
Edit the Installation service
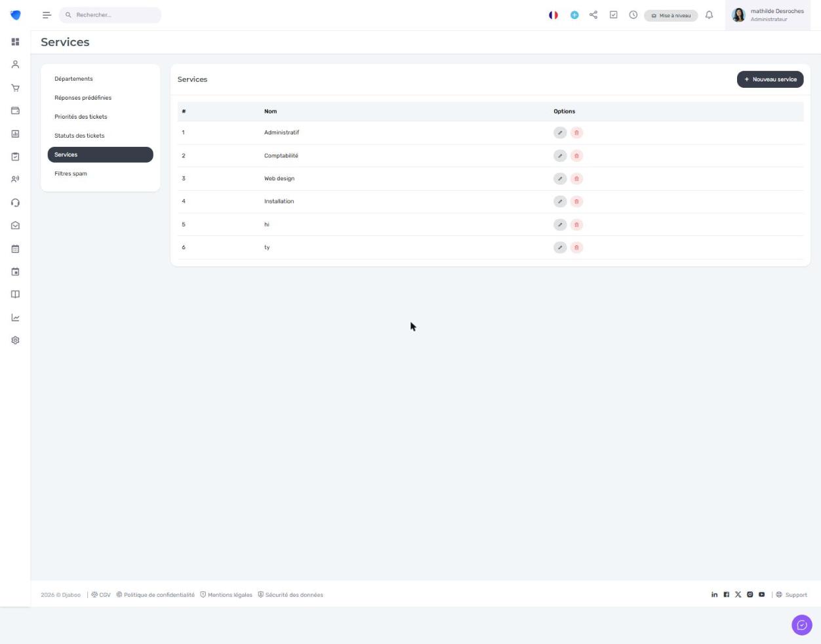(560, 201)
